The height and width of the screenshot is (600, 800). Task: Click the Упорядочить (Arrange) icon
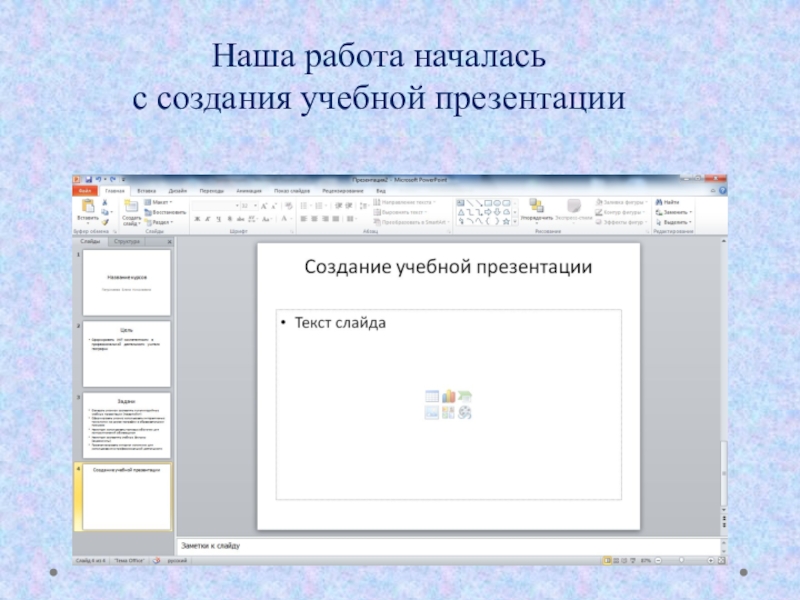[536, 207]
